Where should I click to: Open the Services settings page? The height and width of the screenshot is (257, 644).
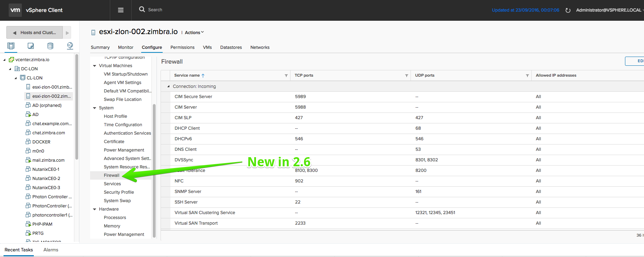click(x=112, y=184)
